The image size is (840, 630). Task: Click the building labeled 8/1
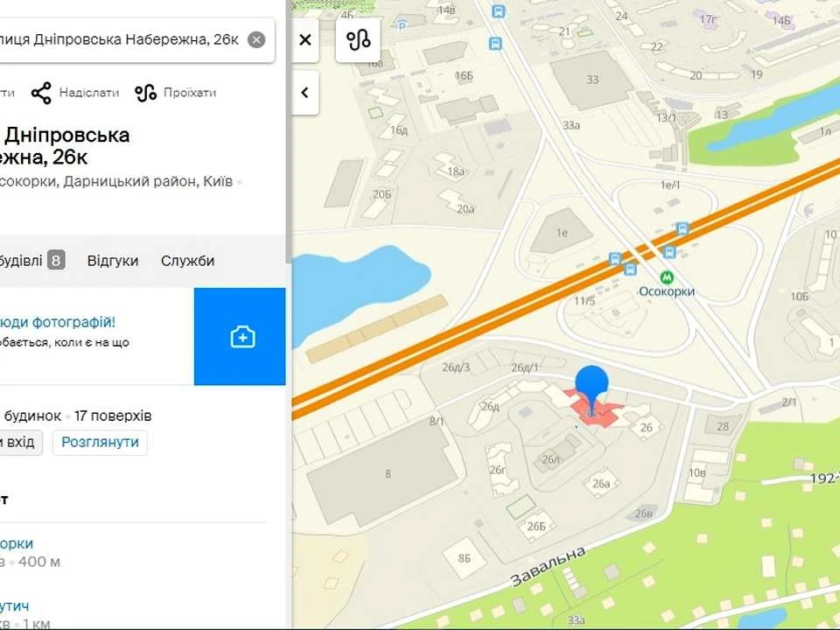click(437, 421)
